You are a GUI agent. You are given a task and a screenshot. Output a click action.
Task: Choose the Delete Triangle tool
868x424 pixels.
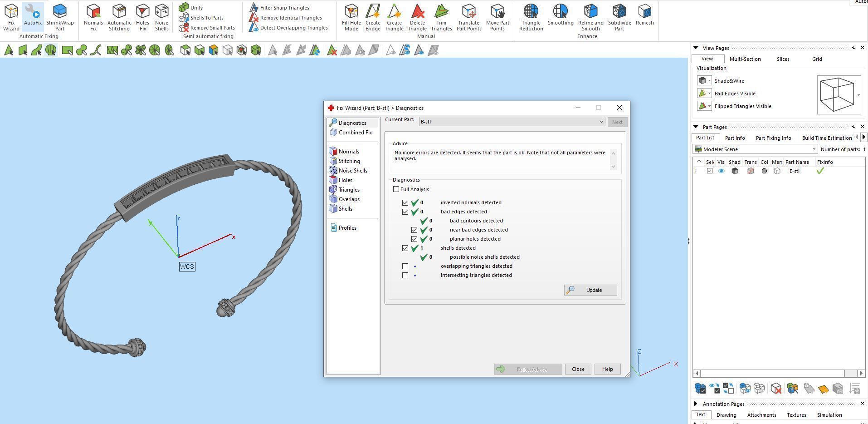pyautogui.click(x=417, y=17)
